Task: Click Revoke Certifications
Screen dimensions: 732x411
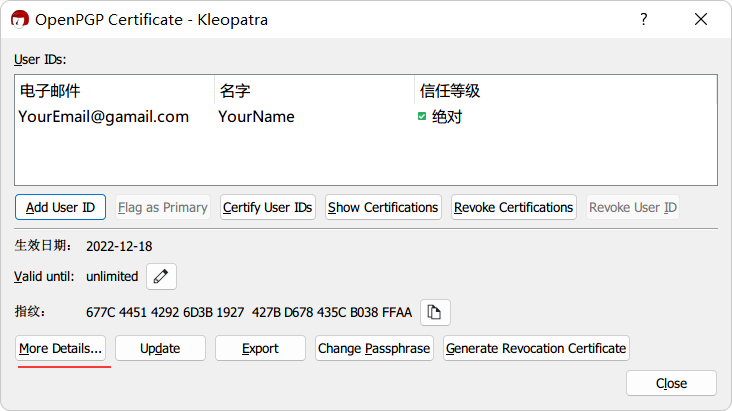Action: [514, 207]
